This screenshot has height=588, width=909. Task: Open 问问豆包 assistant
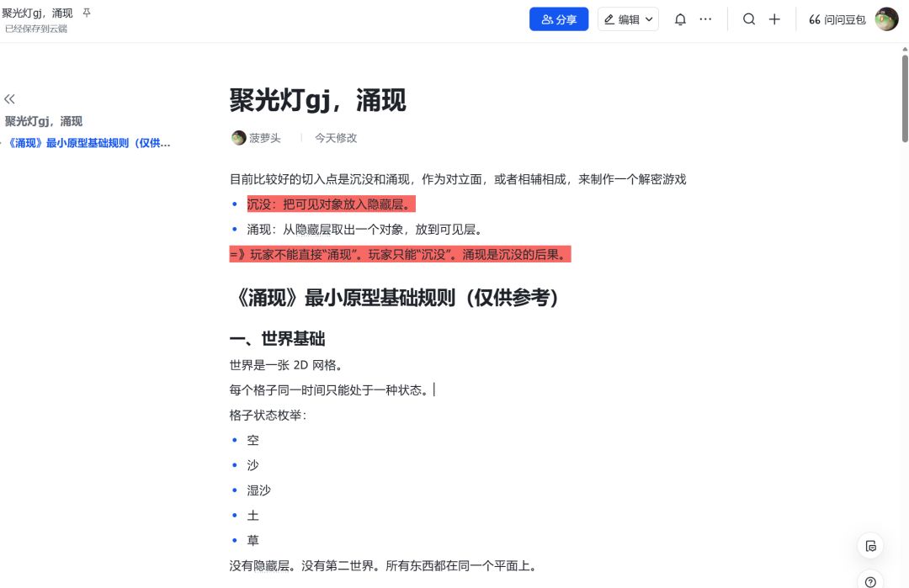(837, 19)
